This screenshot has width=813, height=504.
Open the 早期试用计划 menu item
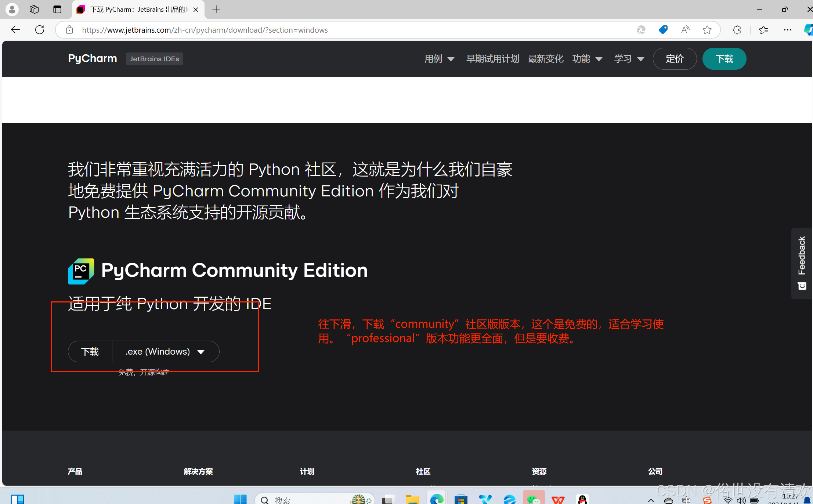click(492, 59)
